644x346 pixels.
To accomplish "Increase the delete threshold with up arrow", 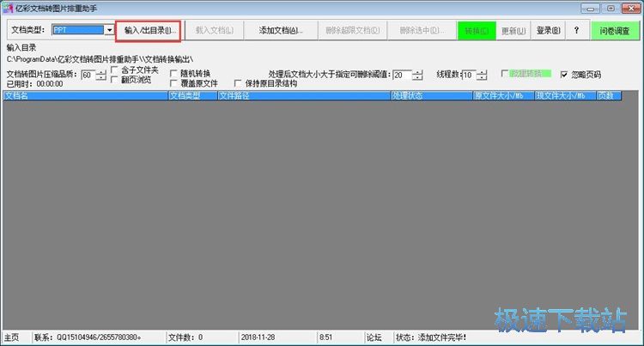I will click(x=417, y=73).
